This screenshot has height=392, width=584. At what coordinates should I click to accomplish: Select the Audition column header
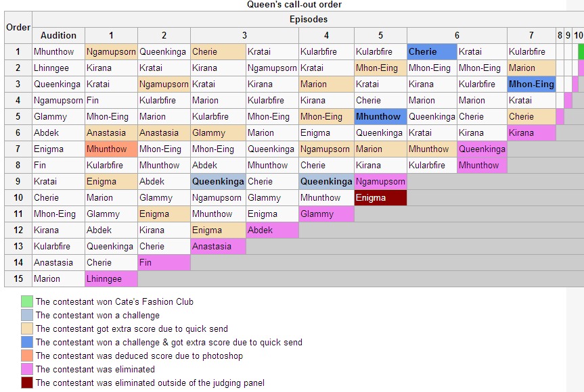click(x=58, y=35)
